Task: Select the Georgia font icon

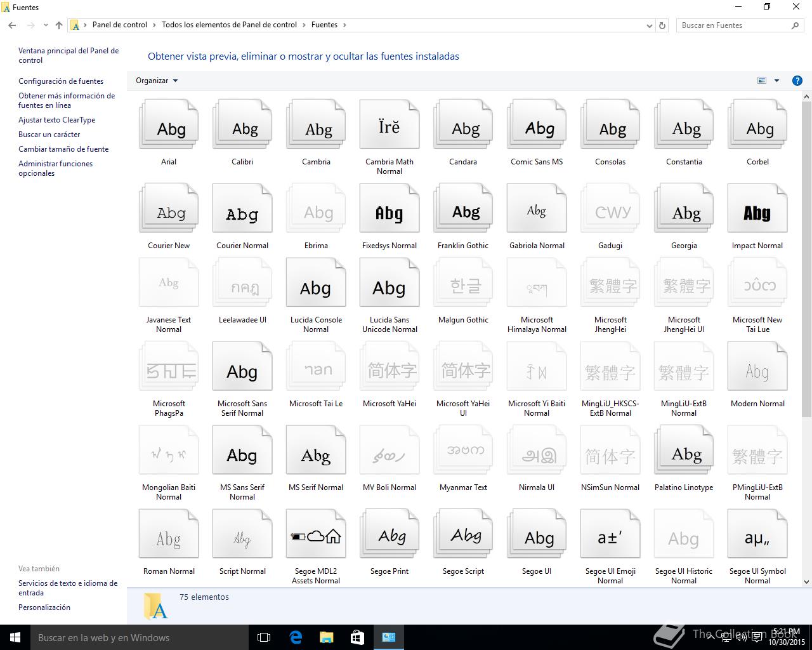Action: (684, 208)
